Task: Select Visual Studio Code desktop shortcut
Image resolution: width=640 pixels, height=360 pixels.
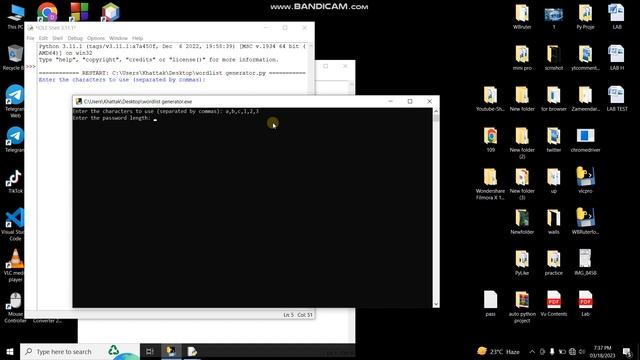Action: pyautogui.click(x=15, y=224)
